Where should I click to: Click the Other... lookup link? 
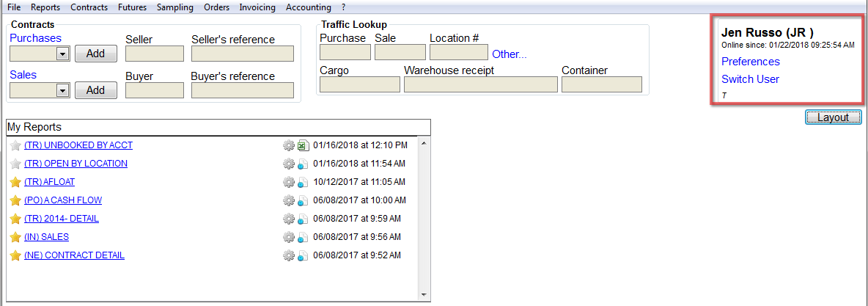[510, 54]
